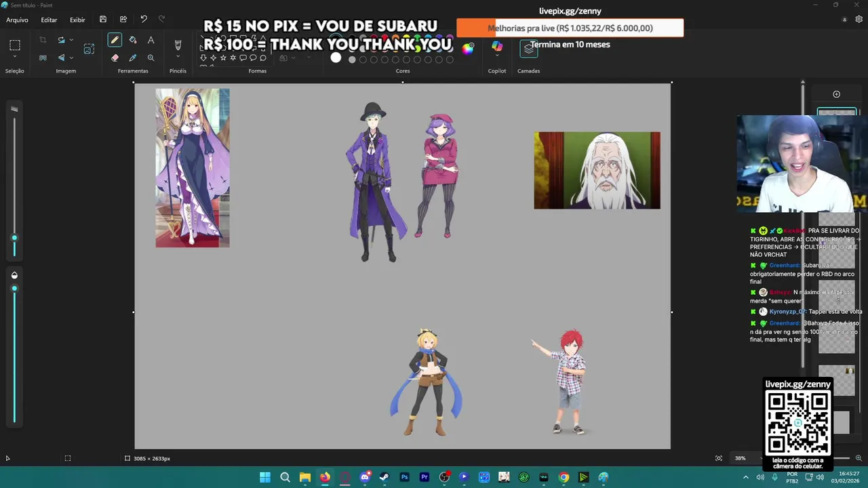Expand the Rotate options dropdown
Image resolution: width=868 pixels, height=488 pixels.
[x=71, y=41]
